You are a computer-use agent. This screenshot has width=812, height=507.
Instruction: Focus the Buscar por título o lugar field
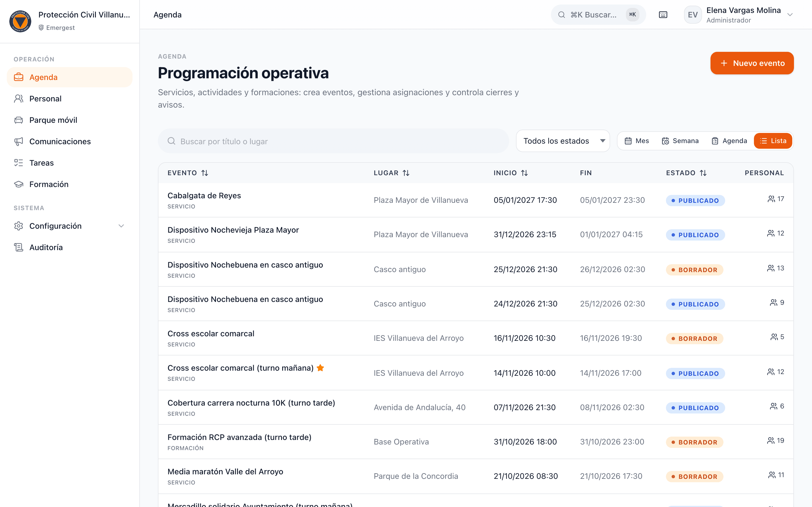[333, 141]
